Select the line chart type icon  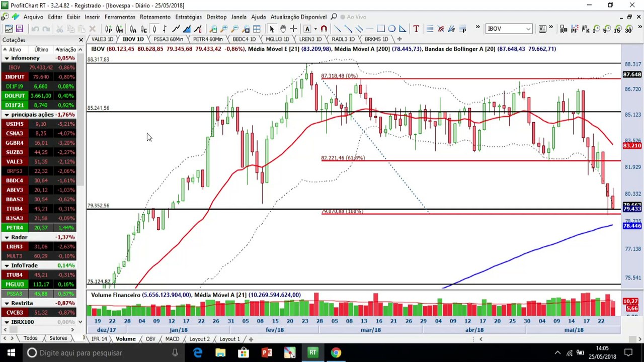coord(176,29)
